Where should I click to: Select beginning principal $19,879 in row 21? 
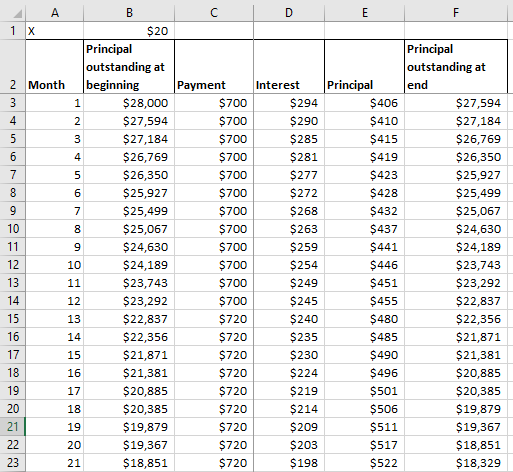tap(129, 427)
